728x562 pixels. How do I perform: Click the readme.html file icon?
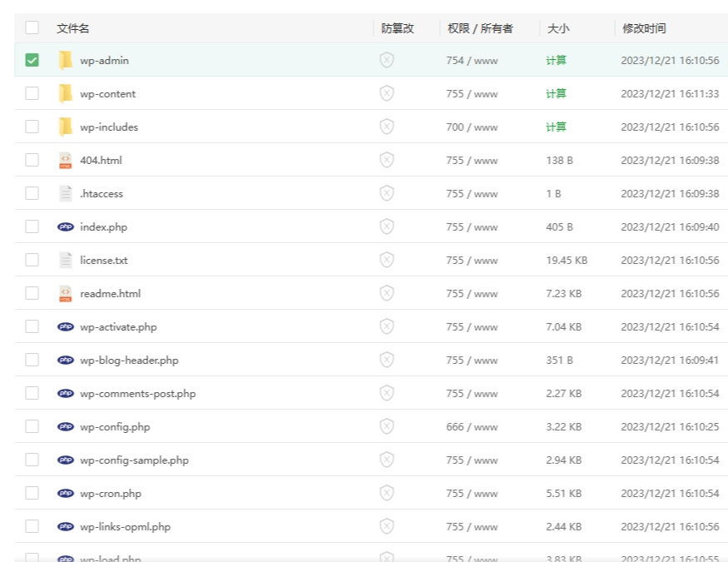66,294
